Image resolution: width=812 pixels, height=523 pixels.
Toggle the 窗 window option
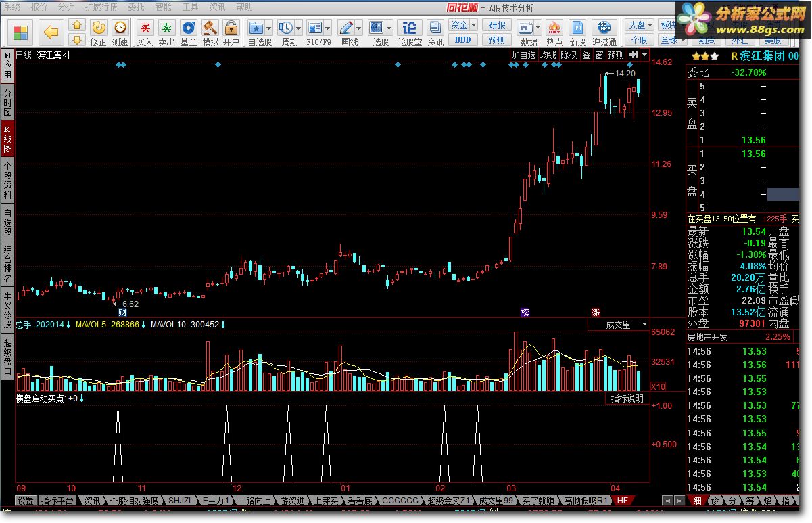pyautogui.click(x=599, y=55)
